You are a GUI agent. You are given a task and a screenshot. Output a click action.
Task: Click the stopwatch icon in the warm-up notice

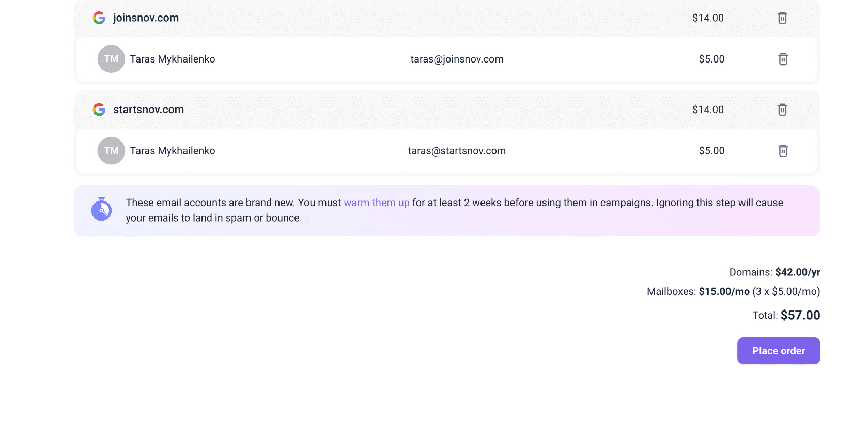[101, 209]
